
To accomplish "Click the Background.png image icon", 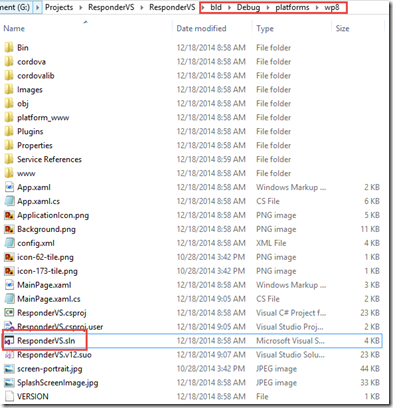I will pyautogui.click(x=9, y=229).
